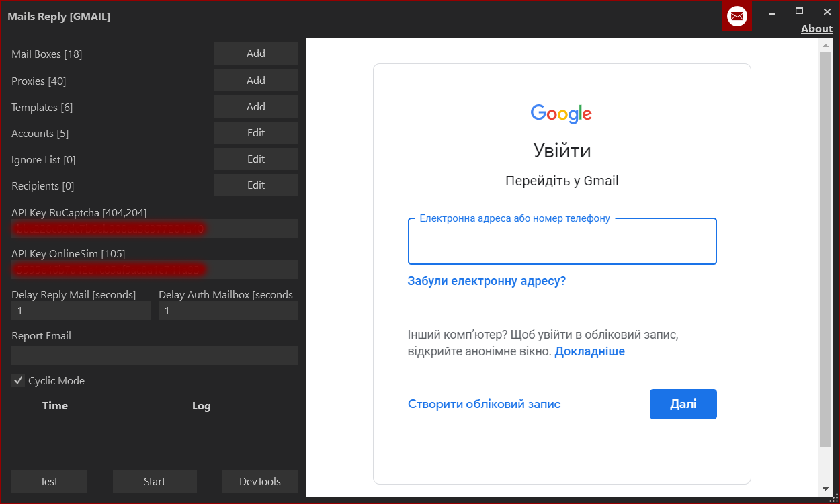840x504 pixels.
Task: Add a new Mail Box
Action: click(x=255, y=54)
